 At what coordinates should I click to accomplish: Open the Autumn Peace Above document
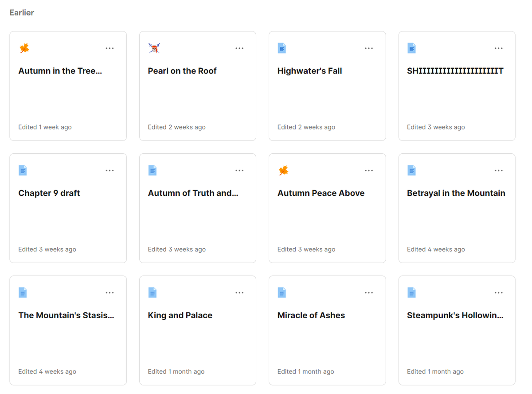(x=321, y=193)
